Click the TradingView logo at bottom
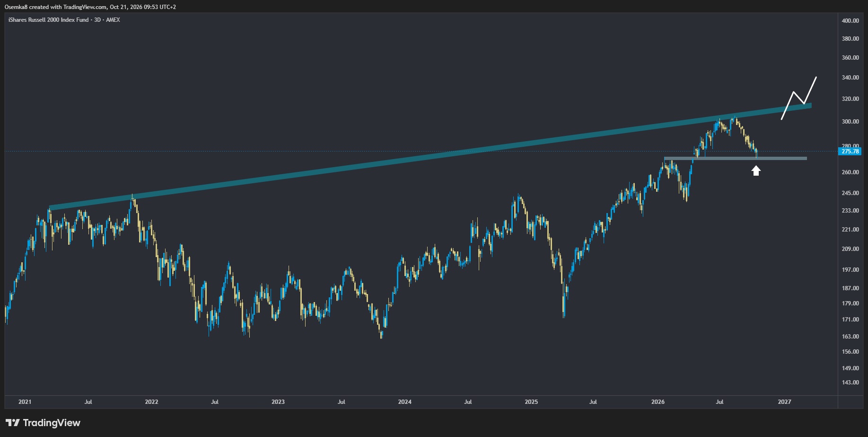868x437 pixels. [43, 423]
